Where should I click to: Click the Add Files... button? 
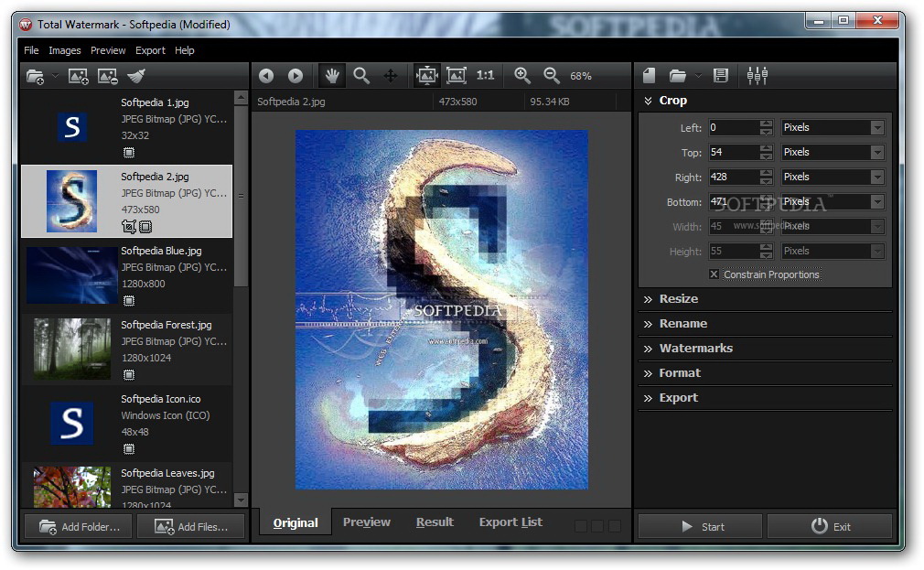coord(191,526)
